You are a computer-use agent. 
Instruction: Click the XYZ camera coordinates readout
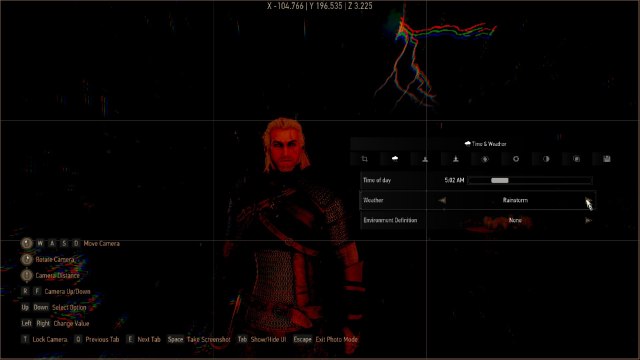tap(320, 6)
